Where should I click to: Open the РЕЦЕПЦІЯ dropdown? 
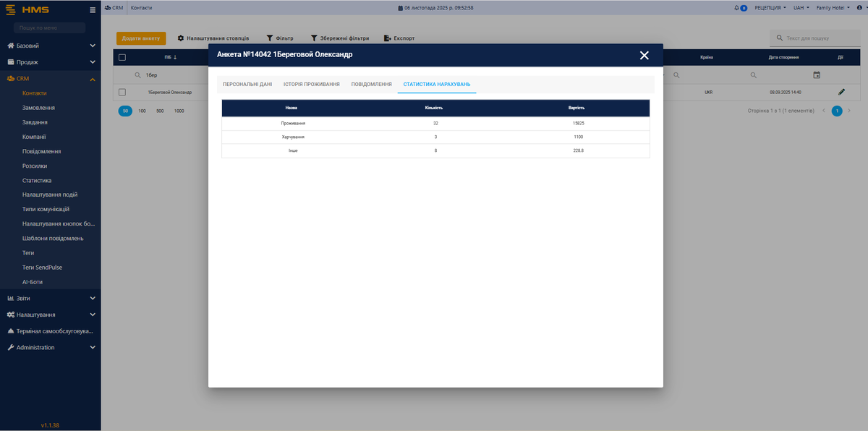770,7
